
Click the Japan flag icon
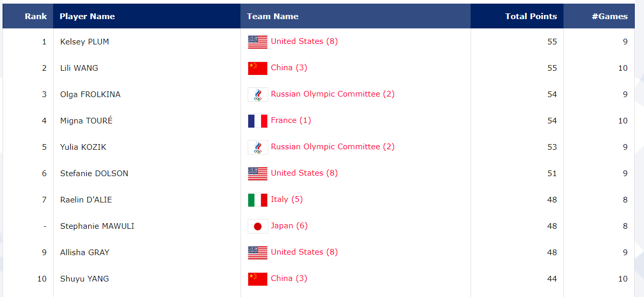[x=257, y=226]
